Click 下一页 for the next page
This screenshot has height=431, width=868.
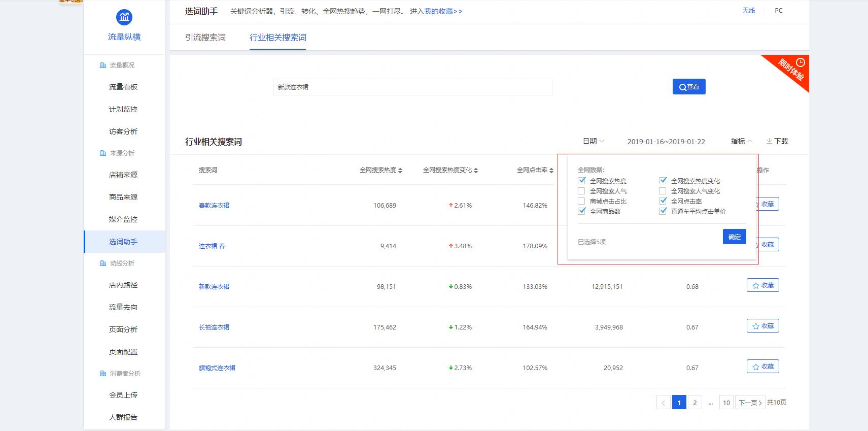tap(750, 403)
